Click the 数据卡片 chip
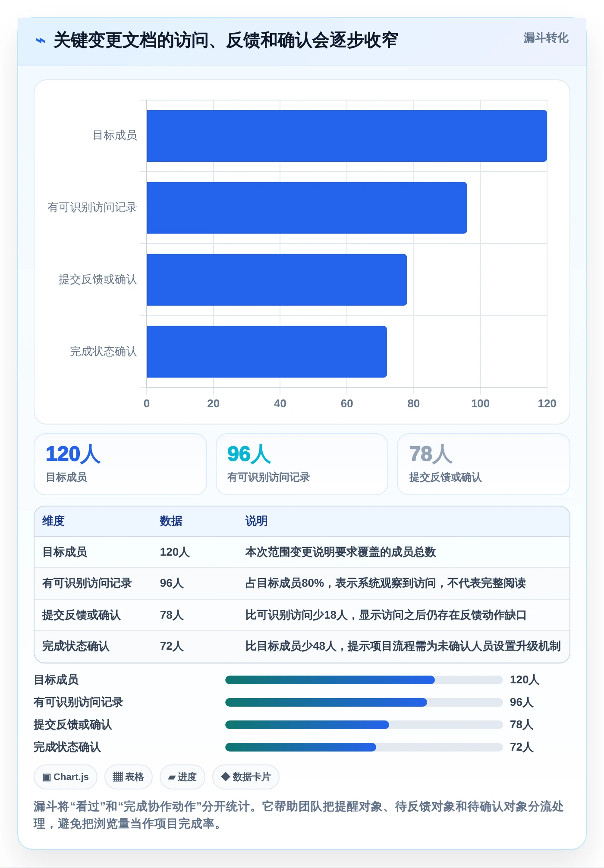Image resolution: width=604 pixels, height=868 pixels. (x=246, y=777)
